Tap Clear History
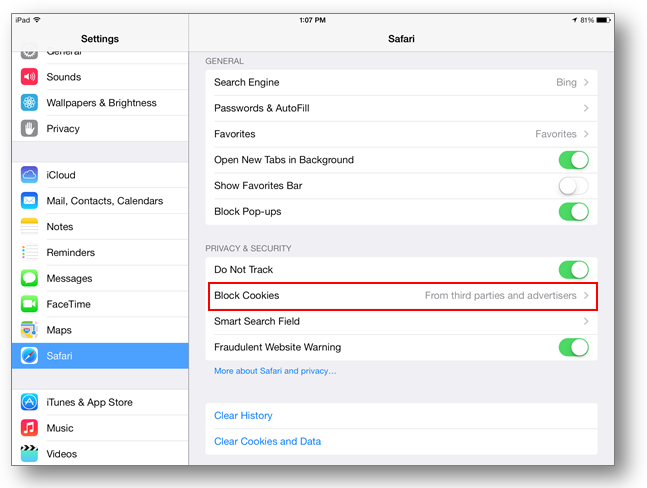647x488 pixels. click(x=243, y=416)
